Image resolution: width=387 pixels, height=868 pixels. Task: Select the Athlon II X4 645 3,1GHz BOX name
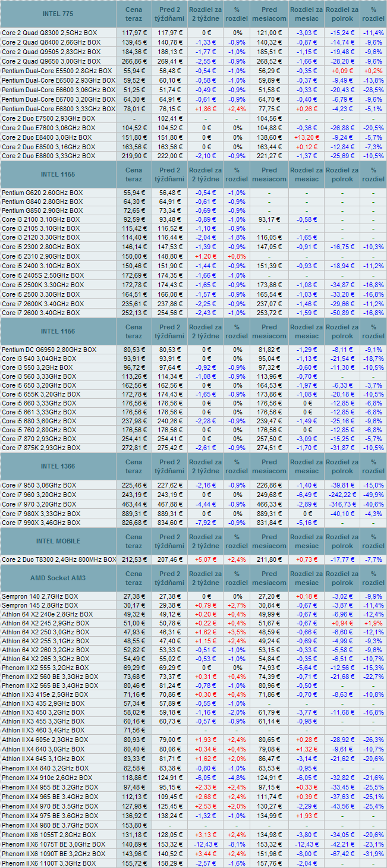[x=43, y=758]
